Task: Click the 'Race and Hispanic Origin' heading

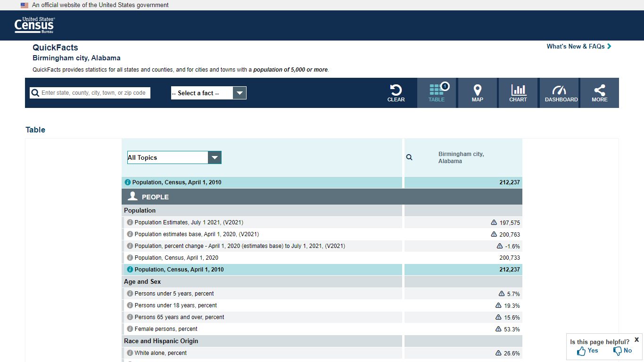Action: tap(161, 341)
